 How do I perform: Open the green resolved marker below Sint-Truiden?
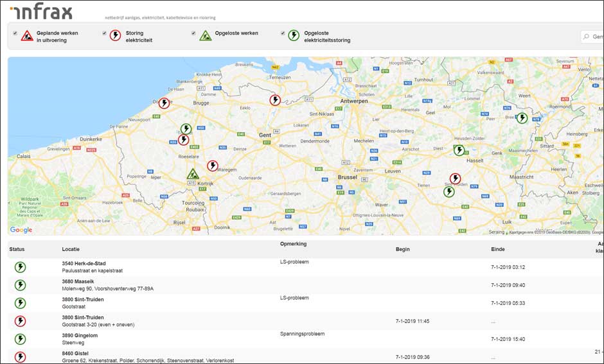[449, 191]
